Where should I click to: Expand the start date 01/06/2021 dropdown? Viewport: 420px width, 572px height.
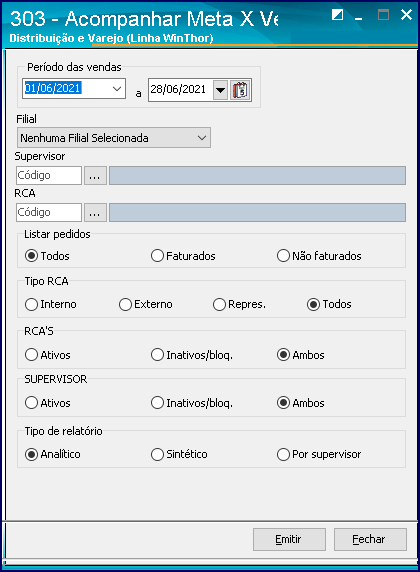[117, 89]
